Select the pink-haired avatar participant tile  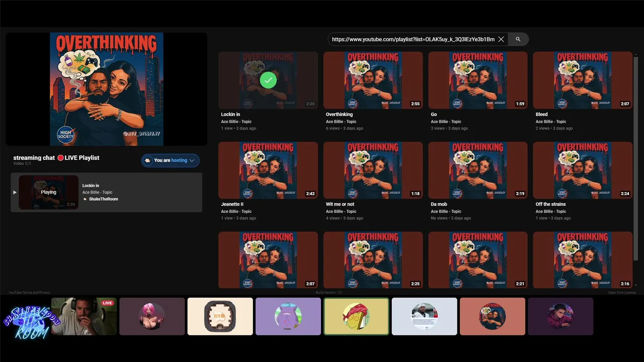click(x=152, y=316)
